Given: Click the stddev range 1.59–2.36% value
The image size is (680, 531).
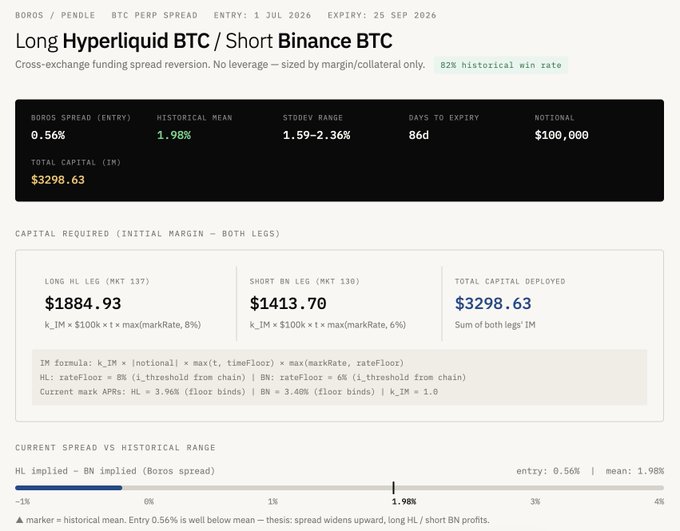Looking at the screenshot, I should (x=316, y=135).
